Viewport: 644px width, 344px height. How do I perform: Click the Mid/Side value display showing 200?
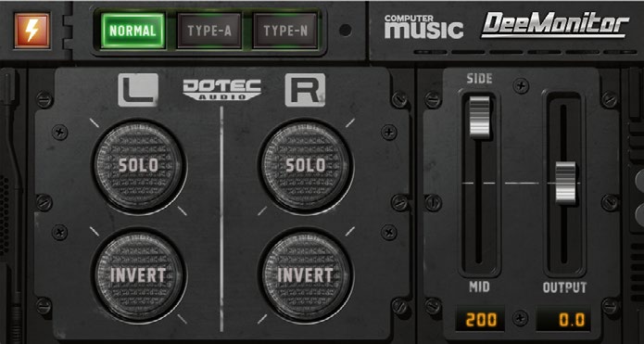[480, 319]
